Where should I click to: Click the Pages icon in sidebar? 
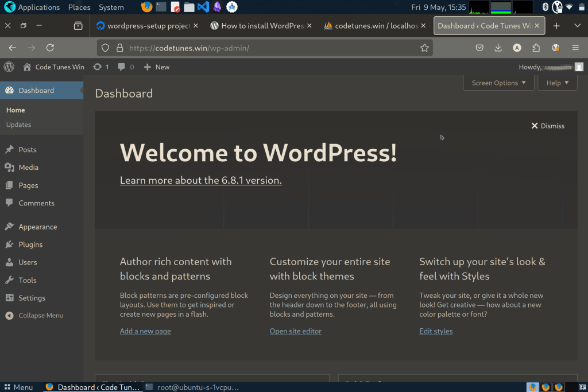9,185
